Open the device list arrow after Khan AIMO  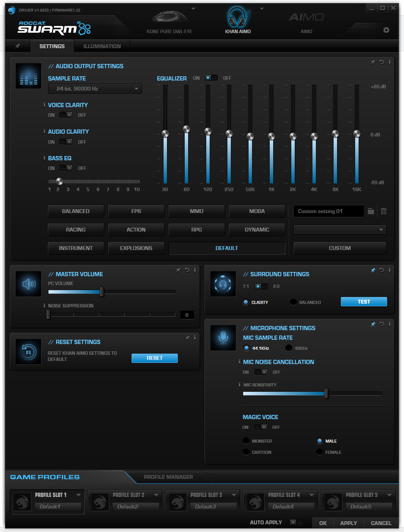[262, 8]
